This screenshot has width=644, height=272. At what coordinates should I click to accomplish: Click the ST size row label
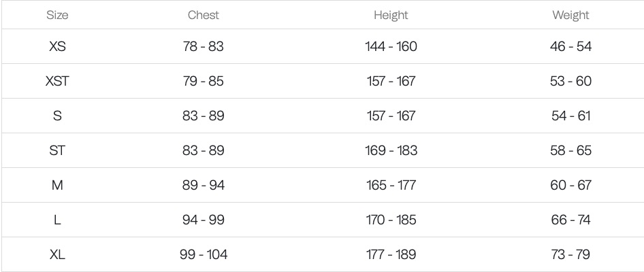click(57, 150)
